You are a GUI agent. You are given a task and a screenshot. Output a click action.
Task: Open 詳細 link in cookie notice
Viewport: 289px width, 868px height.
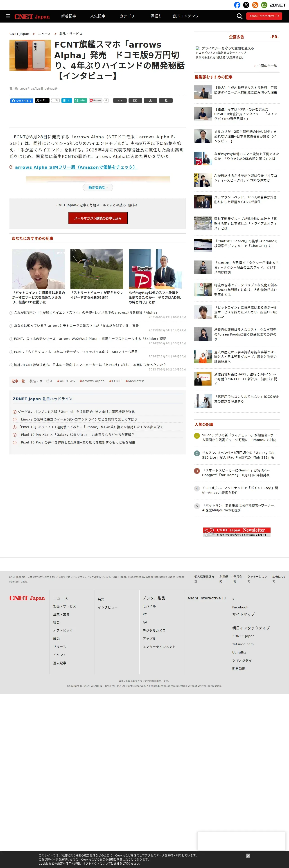[117, 863]
